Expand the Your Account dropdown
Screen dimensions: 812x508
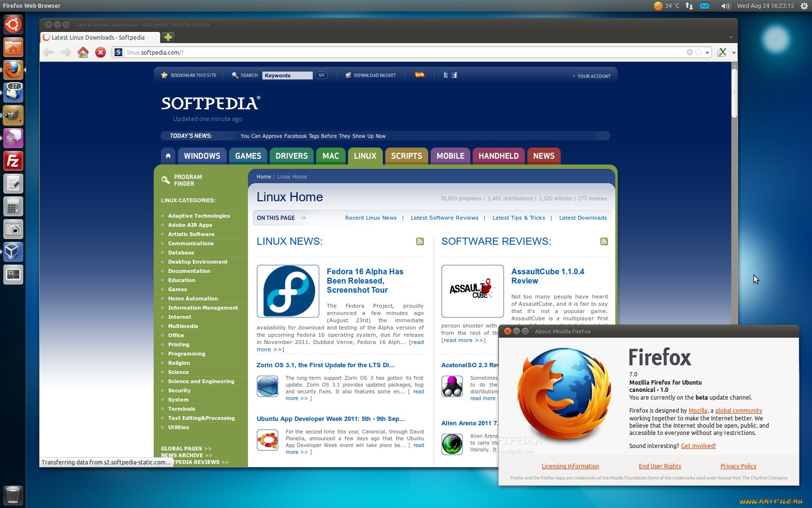(x=591, y=76)
